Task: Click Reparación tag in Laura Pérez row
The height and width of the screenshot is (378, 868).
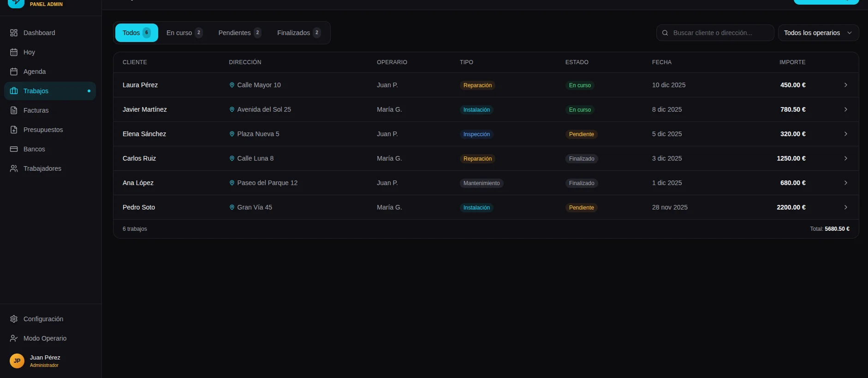Action: click(x=477, y=85)
